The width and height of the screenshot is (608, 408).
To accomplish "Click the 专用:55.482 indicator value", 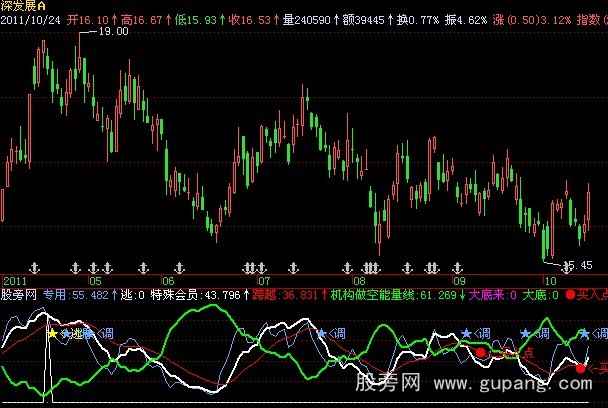I will [x=76, y=295].
